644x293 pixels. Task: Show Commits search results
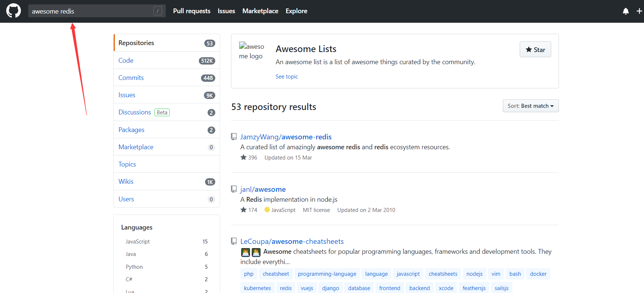coord(131,78)
